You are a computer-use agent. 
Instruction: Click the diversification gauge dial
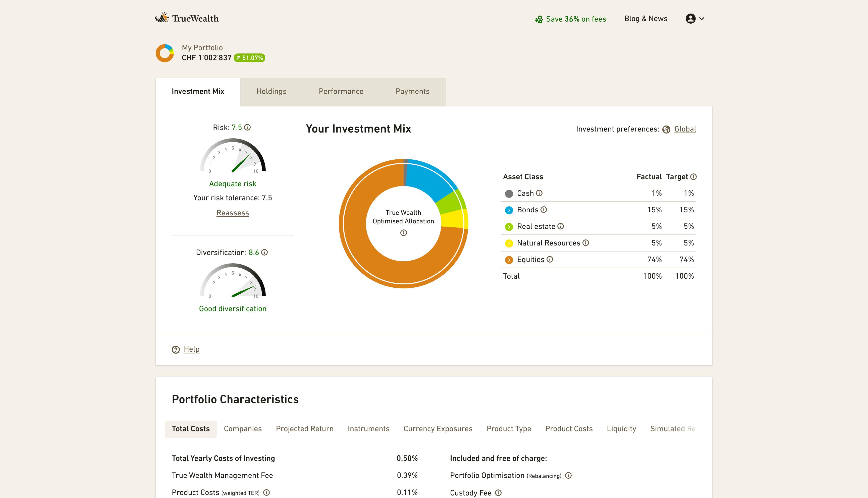(233, 280)
